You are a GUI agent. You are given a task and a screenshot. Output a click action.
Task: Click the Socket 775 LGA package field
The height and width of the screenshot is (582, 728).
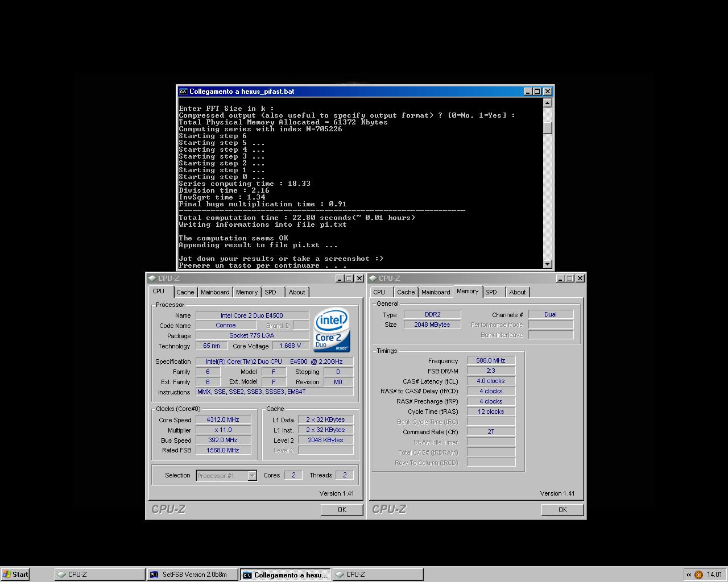[252, 336]
